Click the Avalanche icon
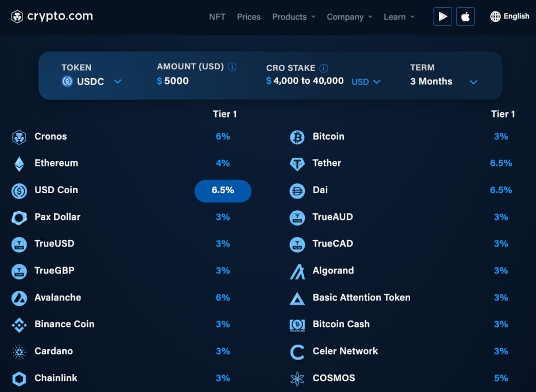The image size is (536, 392). tap(19, 298)
